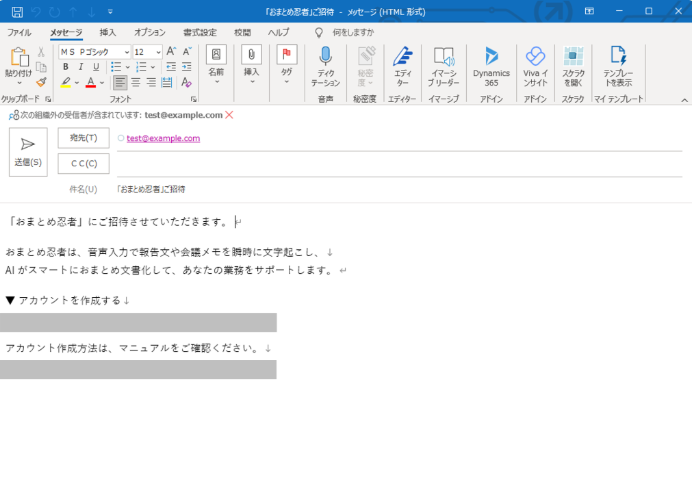
Task: Click the Viva Insights add-in icon
Action: [535, 57]
